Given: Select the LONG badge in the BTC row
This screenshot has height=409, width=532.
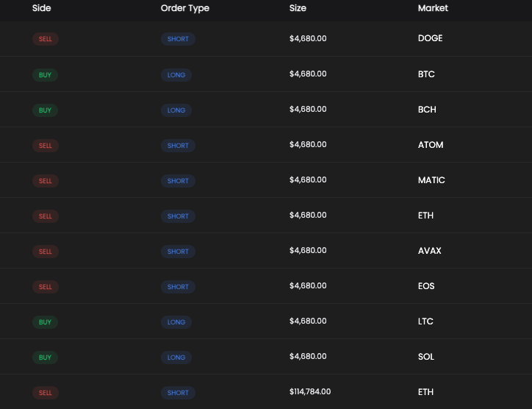Looking at the screenshot, I should [x=176, y=75].
